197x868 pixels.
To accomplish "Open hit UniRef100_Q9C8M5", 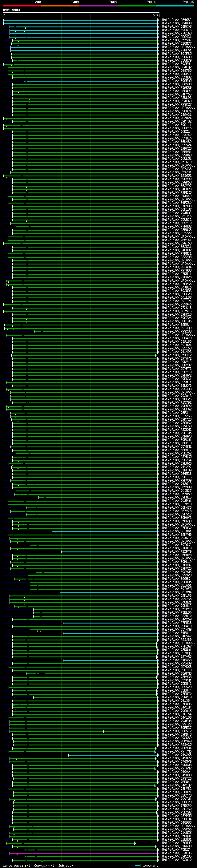I will (177, 582).
